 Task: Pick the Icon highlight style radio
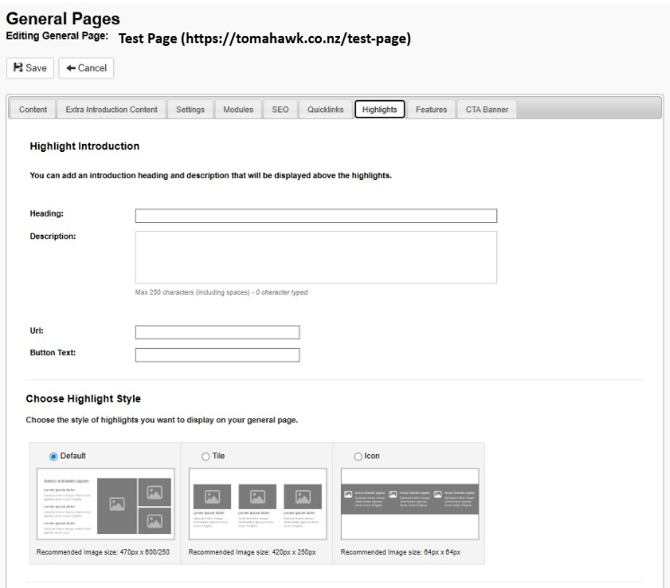point(358,456)
